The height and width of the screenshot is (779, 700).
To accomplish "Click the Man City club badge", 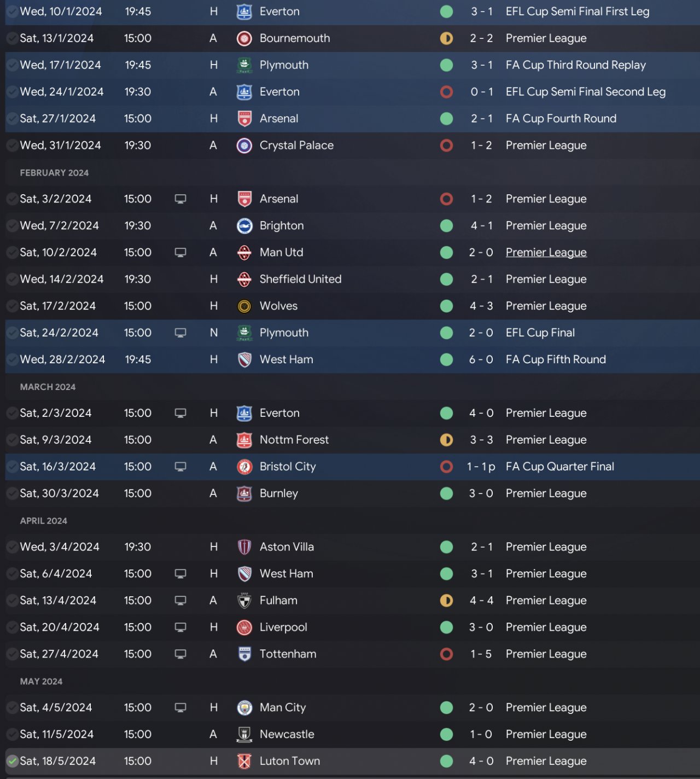I will click(244, 708).
